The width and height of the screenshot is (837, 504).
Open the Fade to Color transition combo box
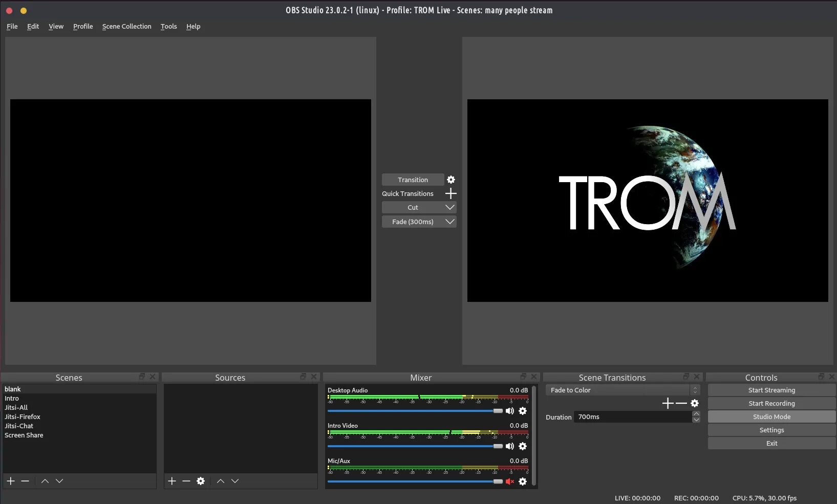point(623,390)
